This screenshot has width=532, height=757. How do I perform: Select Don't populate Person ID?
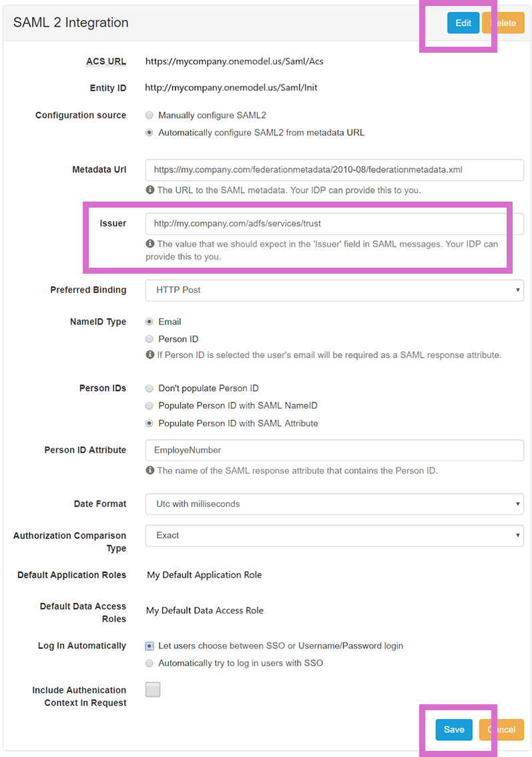pyautogui.click(x=150, y=389)
